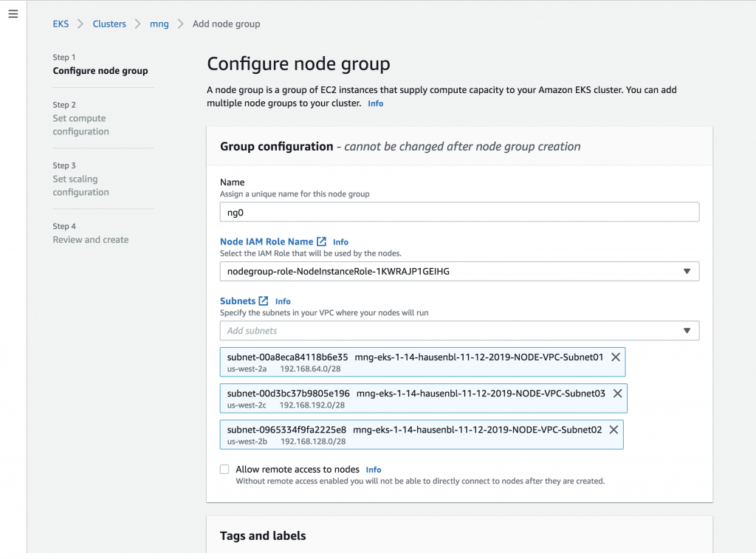Open Clusters breadcrumb link
The image size is (756, 559).
pos(109,24)
